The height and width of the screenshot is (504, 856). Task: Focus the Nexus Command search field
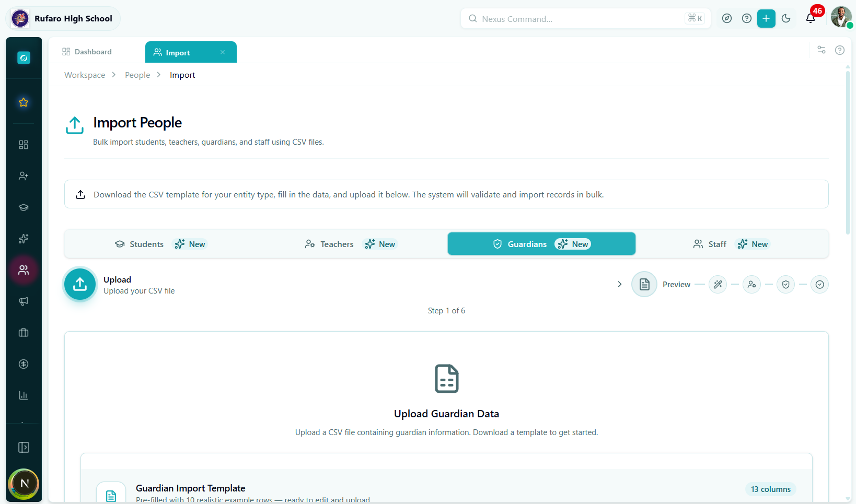[585, 19]
